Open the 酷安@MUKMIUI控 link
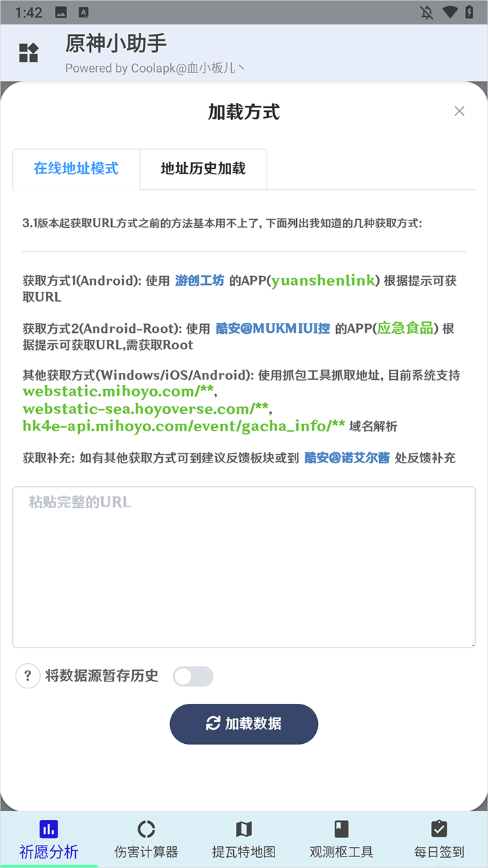The image size is (488, 868). tap(273, 328)
